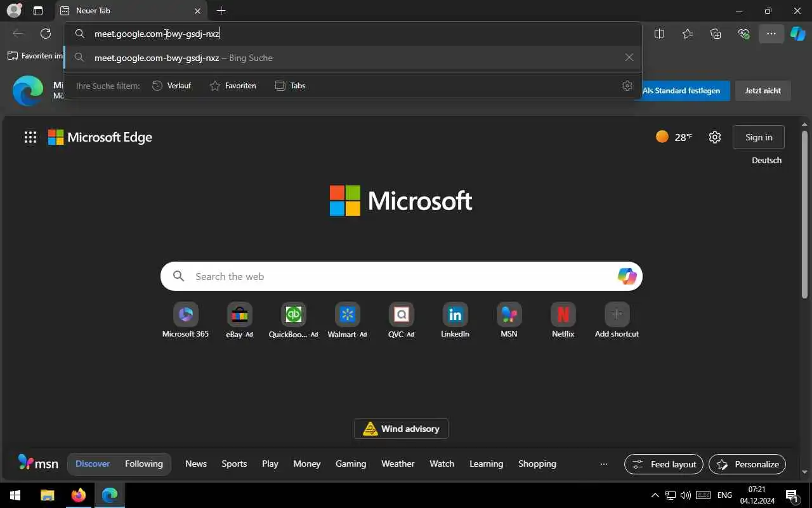Open Browser essentials heart icon

pyautogui.click(x=743, y=34)
